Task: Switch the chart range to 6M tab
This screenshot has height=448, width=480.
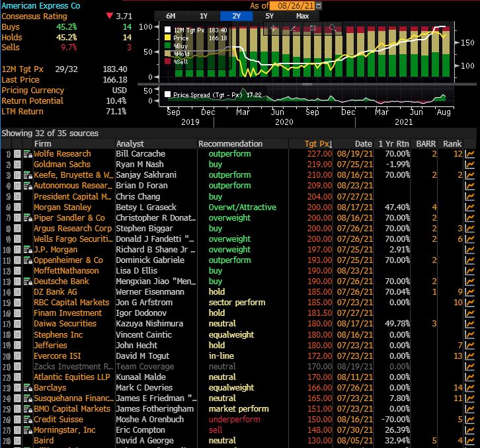Action: pos(171,15)
